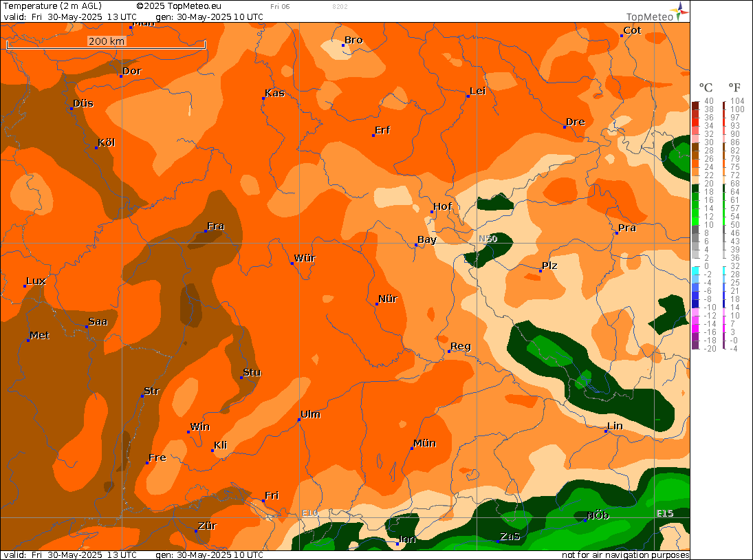Pick the dark red legend band beside 40
753x560 pixels.
tap(695, 105)
